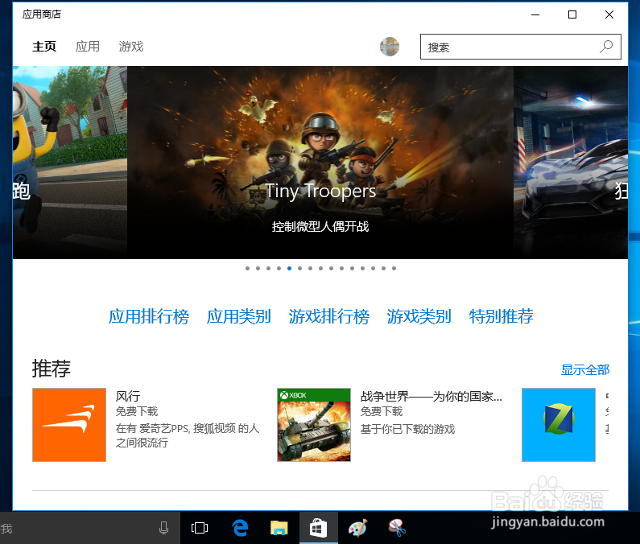Image resolution: width=640 pixels, height=544 pixels.
Task: Open Task View in the taskbar
Action: (200, 528)
